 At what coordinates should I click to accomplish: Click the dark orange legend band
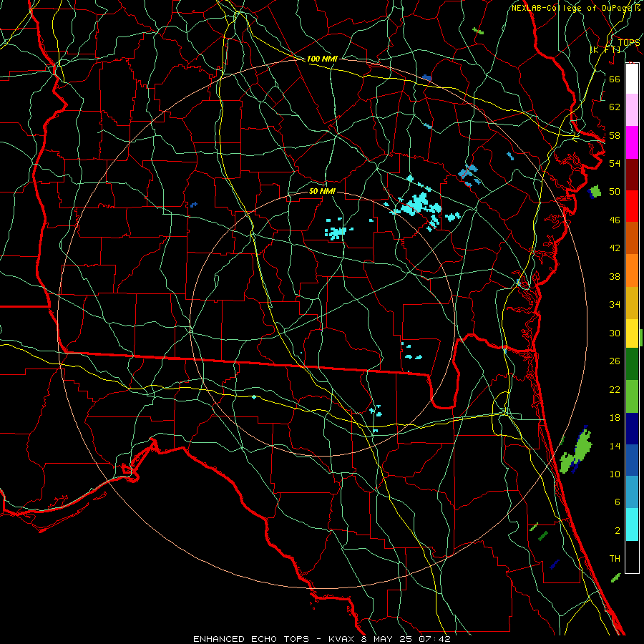coord(632,238)
